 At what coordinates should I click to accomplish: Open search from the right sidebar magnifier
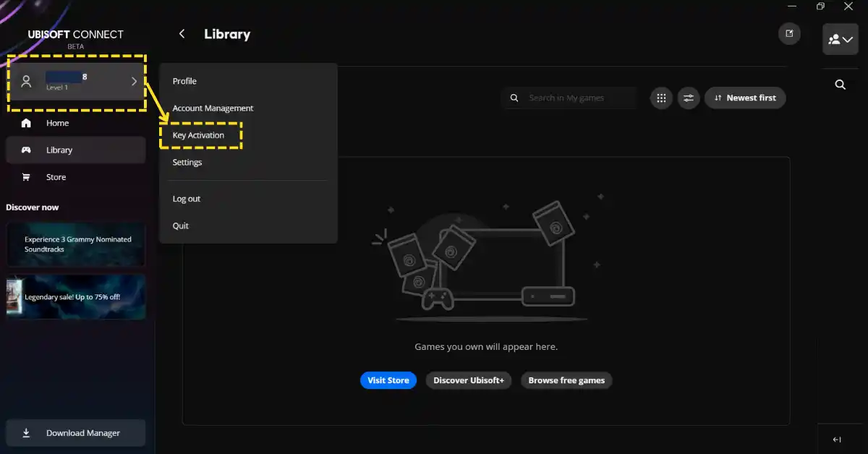coord(839,84)
